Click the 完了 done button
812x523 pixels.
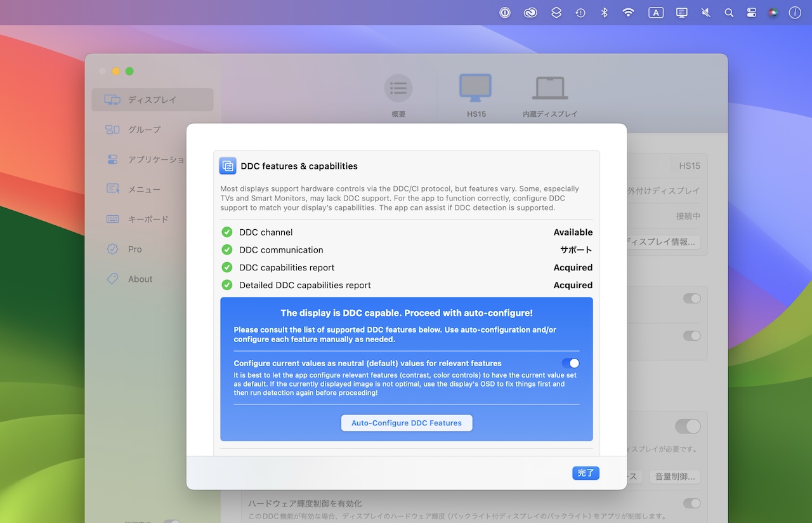586,473
